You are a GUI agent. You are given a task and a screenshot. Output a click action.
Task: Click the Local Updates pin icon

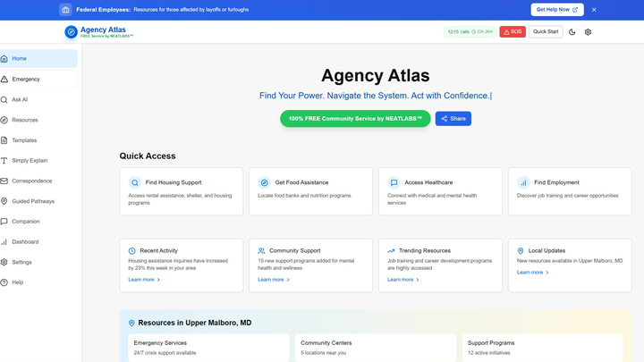521,251
